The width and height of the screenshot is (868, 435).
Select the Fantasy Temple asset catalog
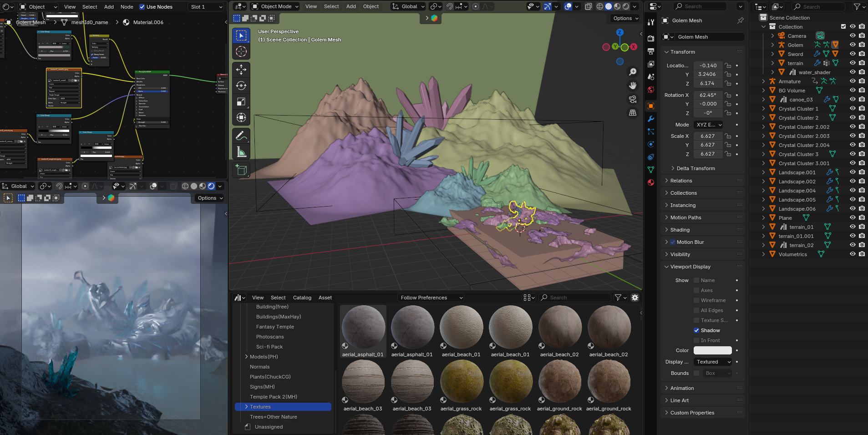pyautogui.click(x=275, y=327)
